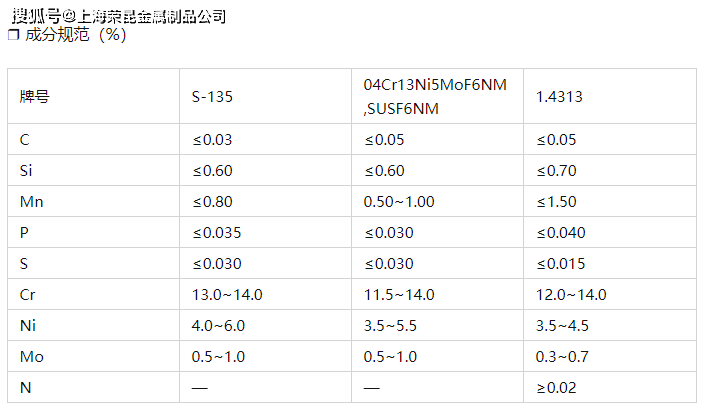Click the 成分规范（%）heading text
Image resolution: width=704 pixels, height=415 pixels.
point(76,35)
